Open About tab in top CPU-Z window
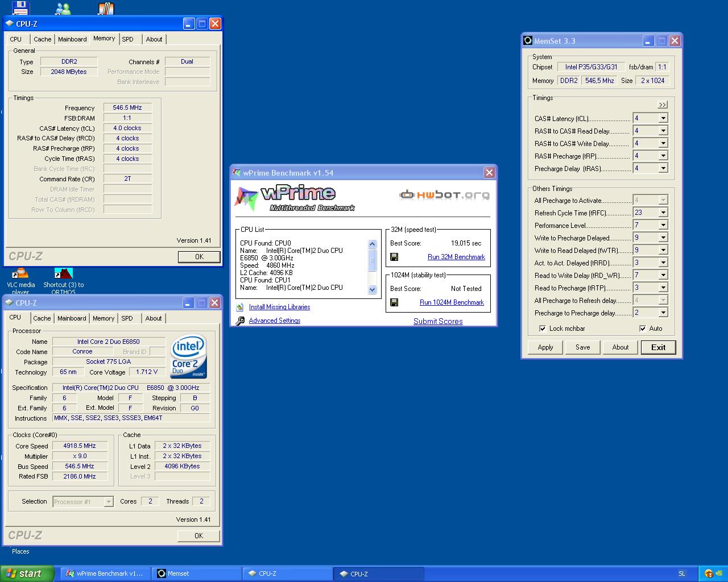 (154, 39)
